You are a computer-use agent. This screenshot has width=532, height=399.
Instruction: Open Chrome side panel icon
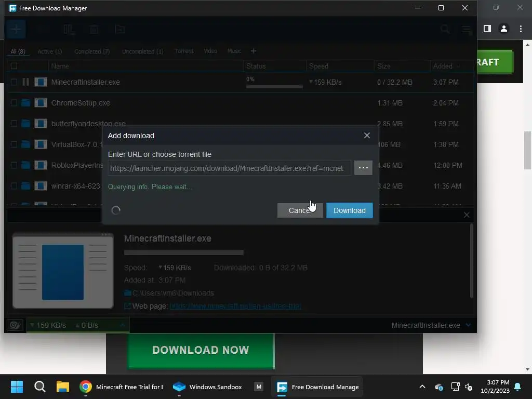[x=487, y=29]
